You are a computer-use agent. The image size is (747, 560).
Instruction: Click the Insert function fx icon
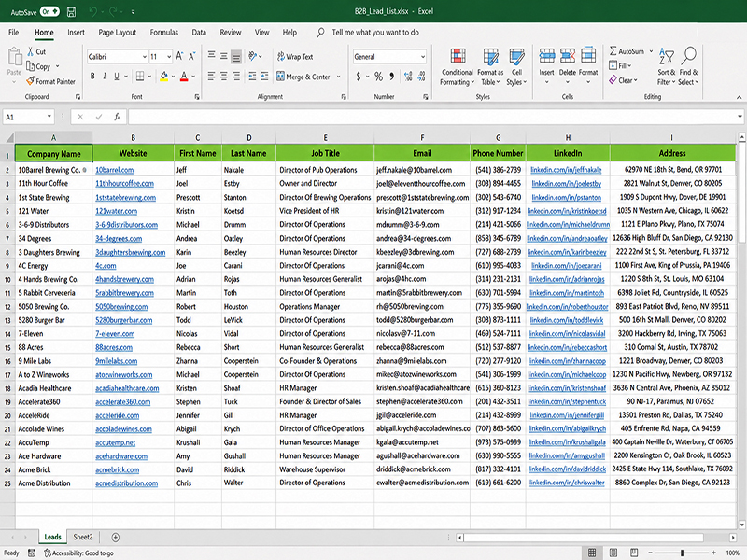117,117
